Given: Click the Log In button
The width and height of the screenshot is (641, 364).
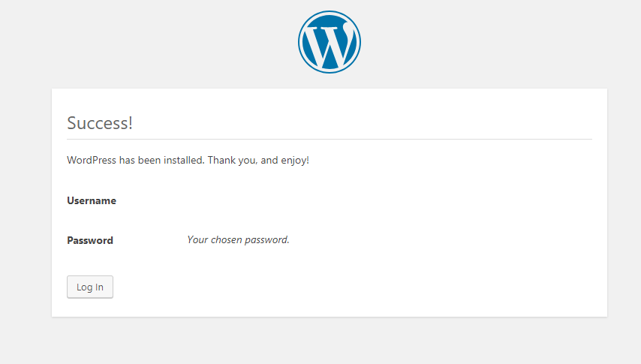Looking at the screenshot, I should tap(90, 287).
